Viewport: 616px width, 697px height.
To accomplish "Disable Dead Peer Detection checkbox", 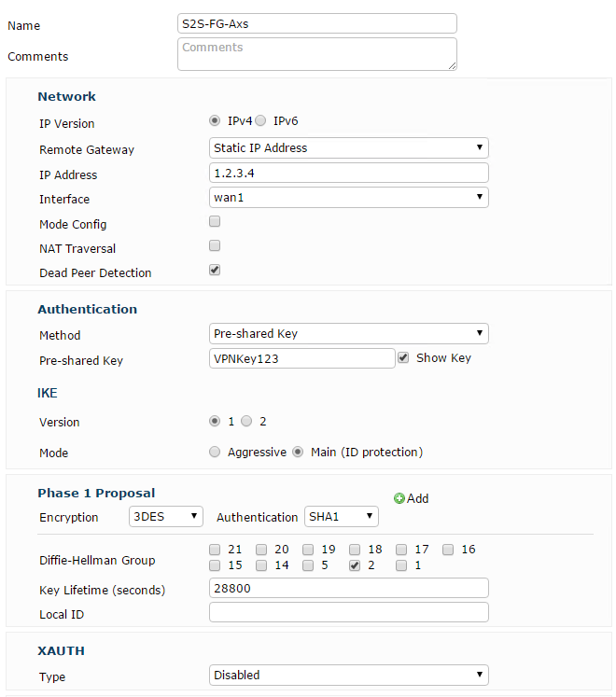I will coord(215,270).
